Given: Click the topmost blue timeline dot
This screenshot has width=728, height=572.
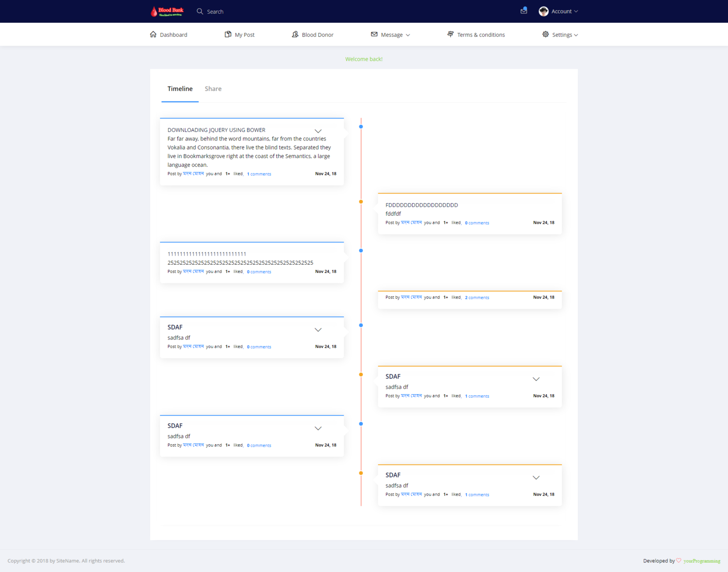Looking at the screenshot, I should point(361,126).
